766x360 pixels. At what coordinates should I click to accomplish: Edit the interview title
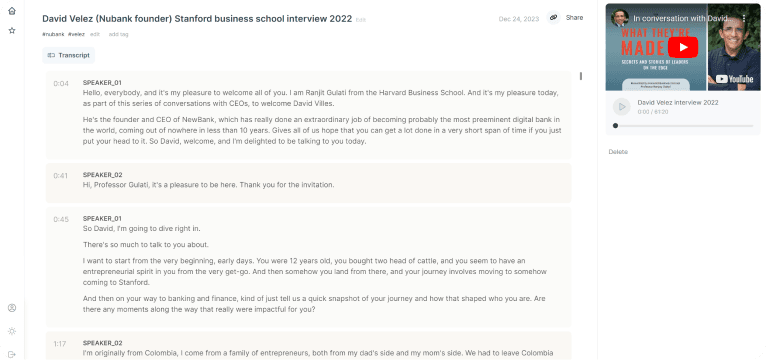[x=361, y=20]
